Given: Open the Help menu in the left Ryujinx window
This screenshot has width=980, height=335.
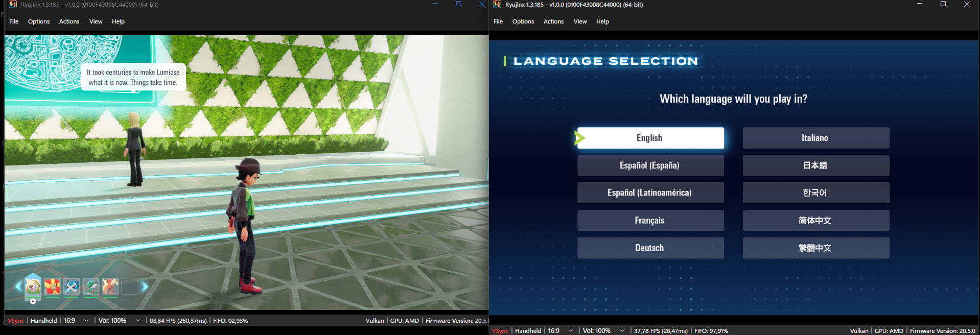Looking at the screenshot, I should click(x=118, y=21).
